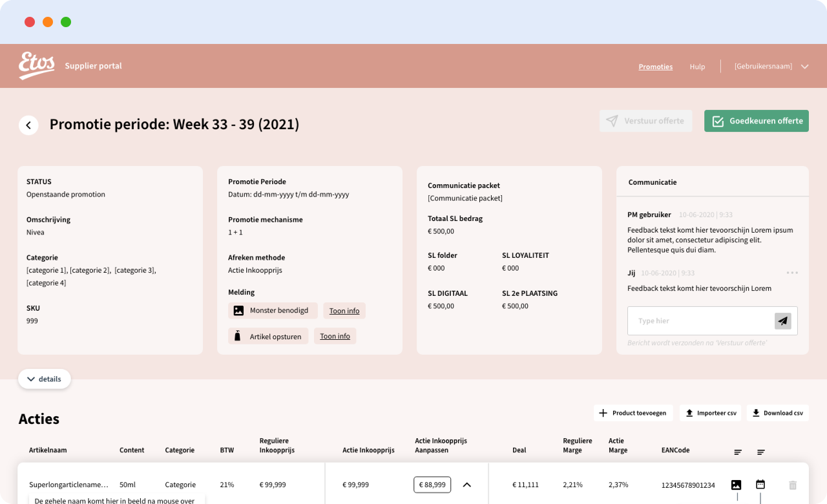Click the Artikelnaam column header
The image size is (827, 504).
click(48, 450)
